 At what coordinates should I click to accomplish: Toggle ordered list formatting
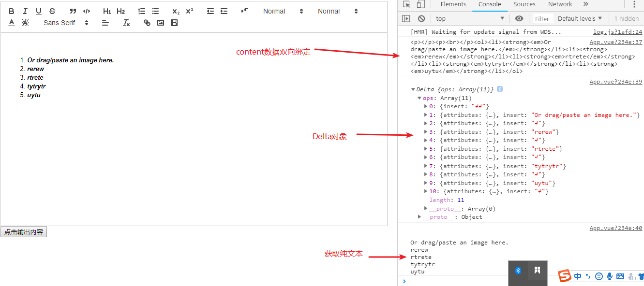tap(142, 11)
